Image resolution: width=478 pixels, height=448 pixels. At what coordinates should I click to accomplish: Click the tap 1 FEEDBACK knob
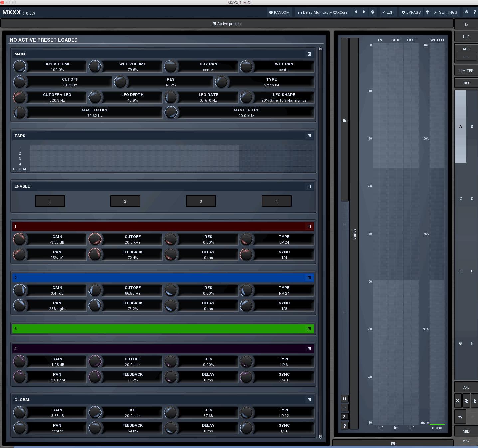click(95, 255)
